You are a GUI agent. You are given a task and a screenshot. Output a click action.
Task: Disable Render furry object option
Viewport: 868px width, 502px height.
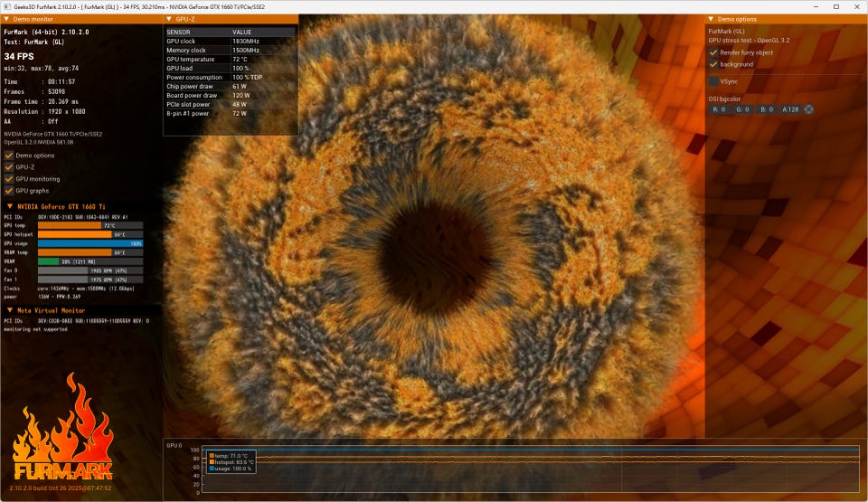point(713,52)
